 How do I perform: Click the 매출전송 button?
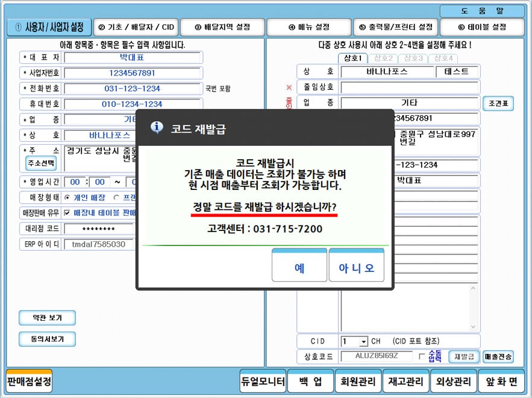pyautogui.click(x=498, y=356)
